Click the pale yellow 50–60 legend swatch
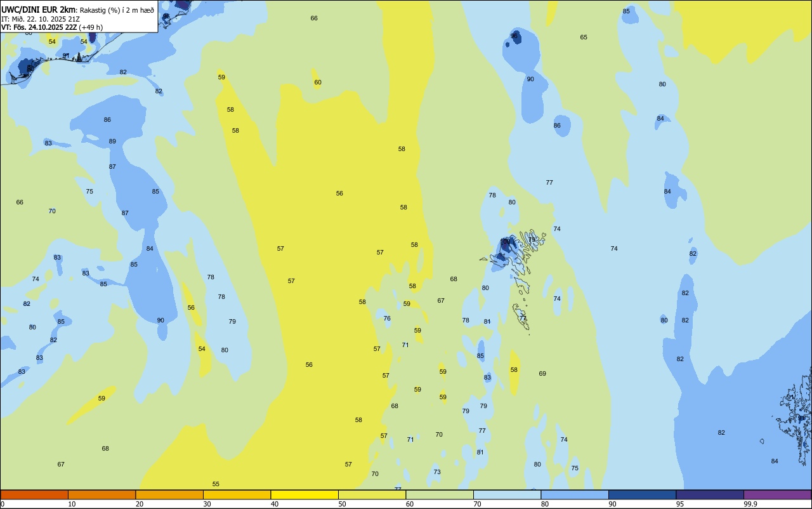 click(372, 494)
